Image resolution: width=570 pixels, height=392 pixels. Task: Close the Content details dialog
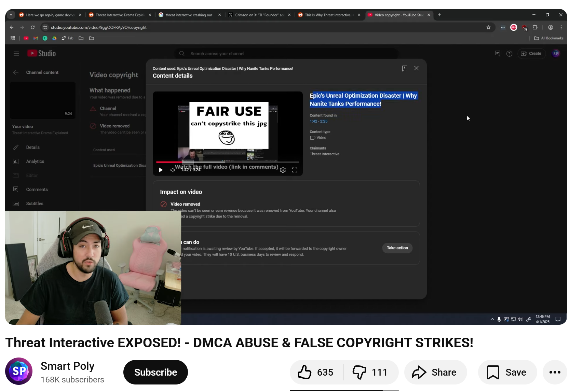(x=416, y=68)
